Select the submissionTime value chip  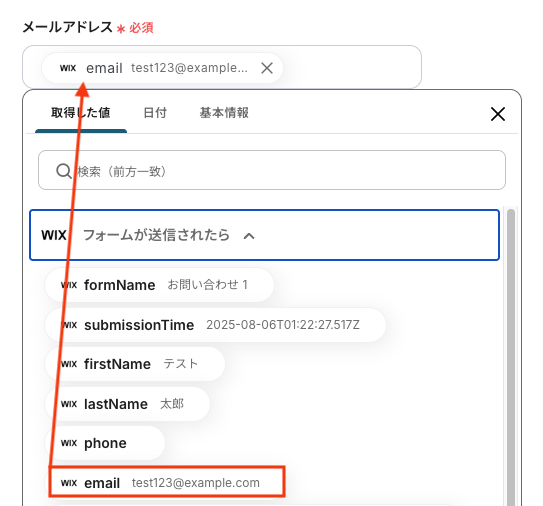pos(215,325)
